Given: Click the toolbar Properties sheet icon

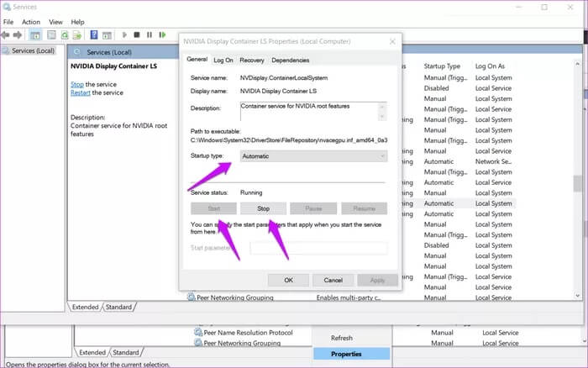Looking at the screenshot, I should pyautogui.click(x=51, y=35).
